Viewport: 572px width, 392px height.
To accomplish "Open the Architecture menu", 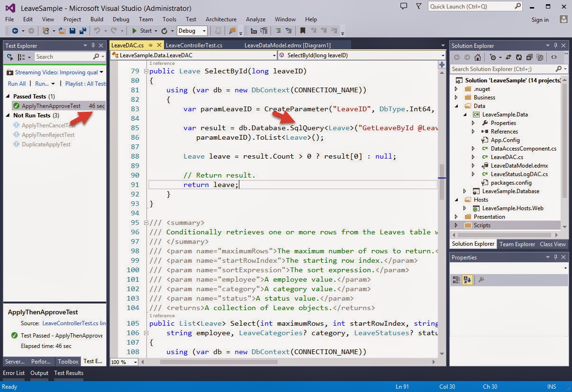I will tap(221, 19).
